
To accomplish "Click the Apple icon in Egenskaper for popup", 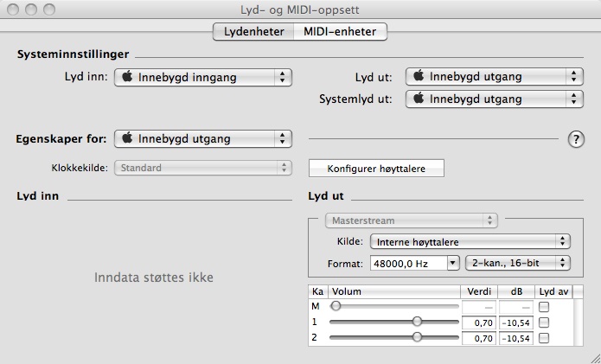I will point(127,138).
